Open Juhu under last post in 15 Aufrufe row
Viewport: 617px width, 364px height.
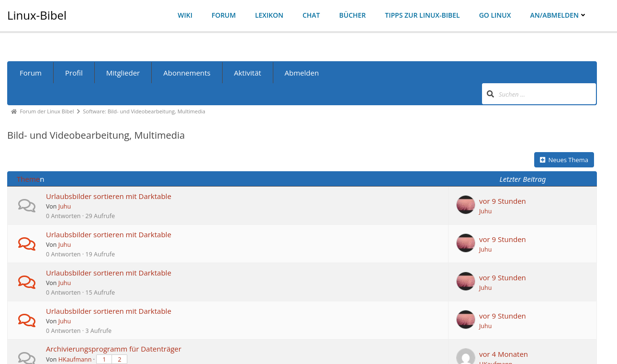(485, 287)
